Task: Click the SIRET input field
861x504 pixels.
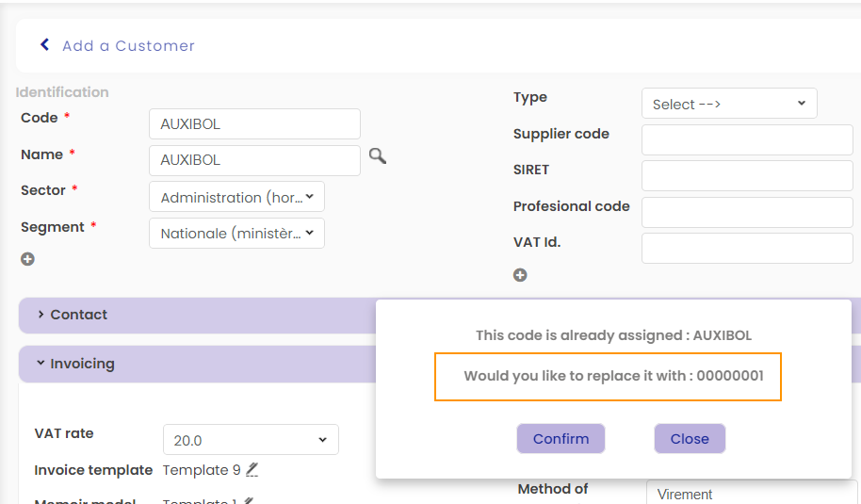Action: coord(746,176)
